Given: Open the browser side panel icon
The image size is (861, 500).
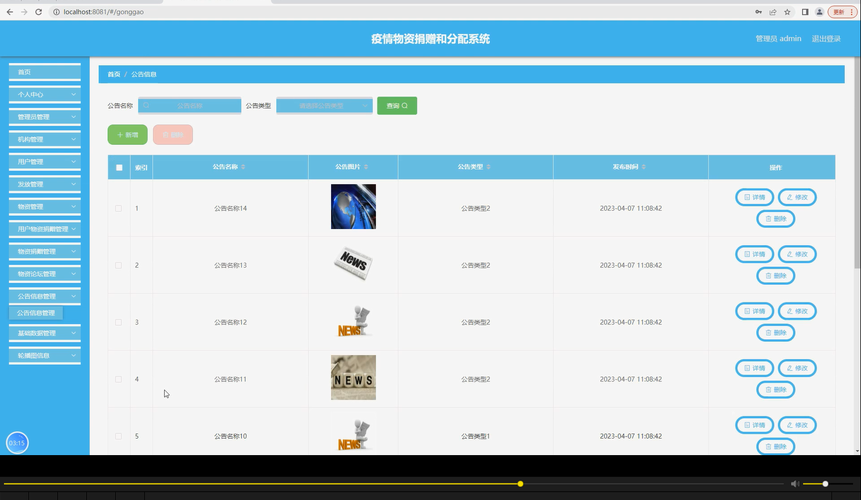Looking at the screenshot, I should click(805, 12).
